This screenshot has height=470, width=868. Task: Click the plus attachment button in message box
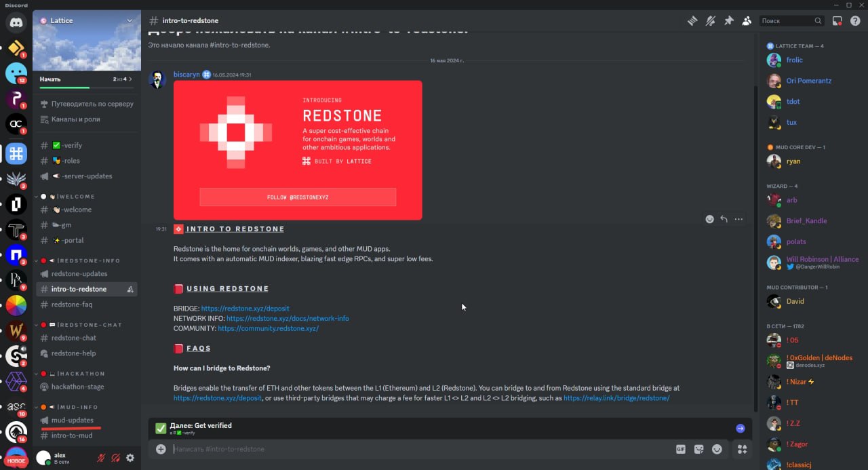point(161,449)
